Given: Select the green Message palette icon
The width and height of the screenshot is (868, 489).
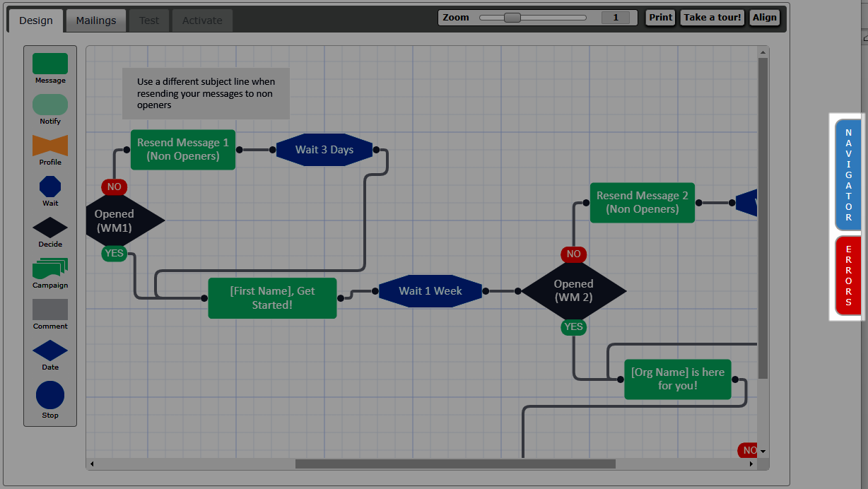Looking at the screenshot, I should click(50, 64).
